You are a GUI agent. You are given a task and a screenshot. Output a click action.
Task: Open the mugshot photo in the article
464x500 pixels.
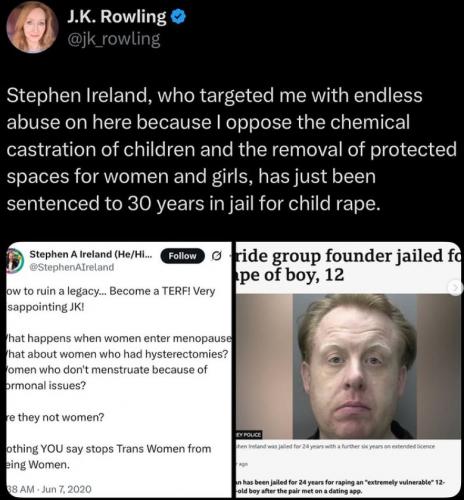(x=348, y=366)
